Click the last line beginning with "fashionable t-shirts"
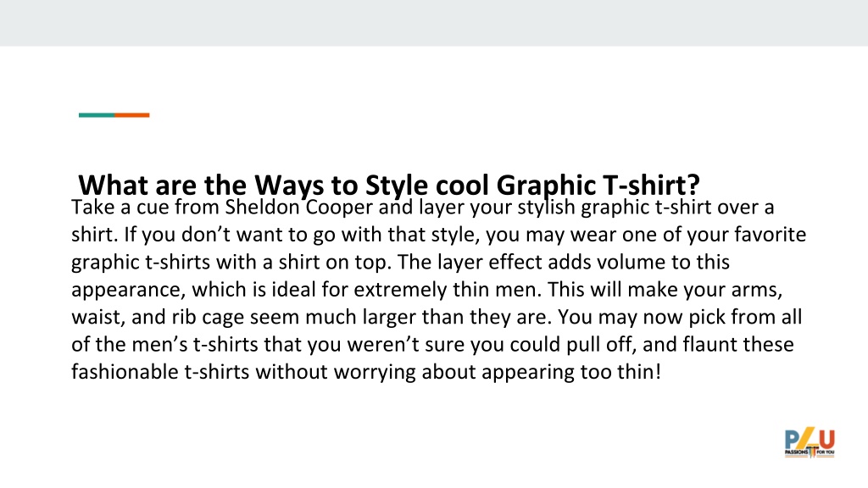This screenshot has width=868, height=488. (366, 372)
